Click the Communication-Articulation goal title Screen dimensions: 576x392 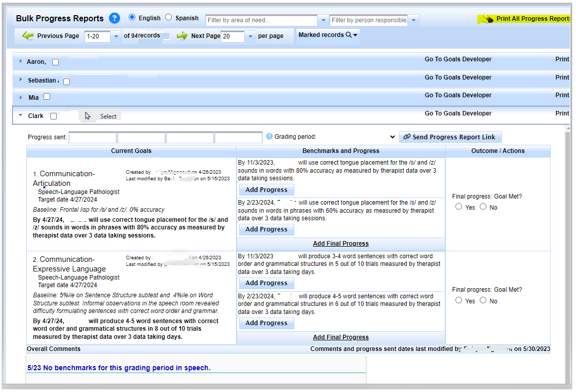click(64, 179)
